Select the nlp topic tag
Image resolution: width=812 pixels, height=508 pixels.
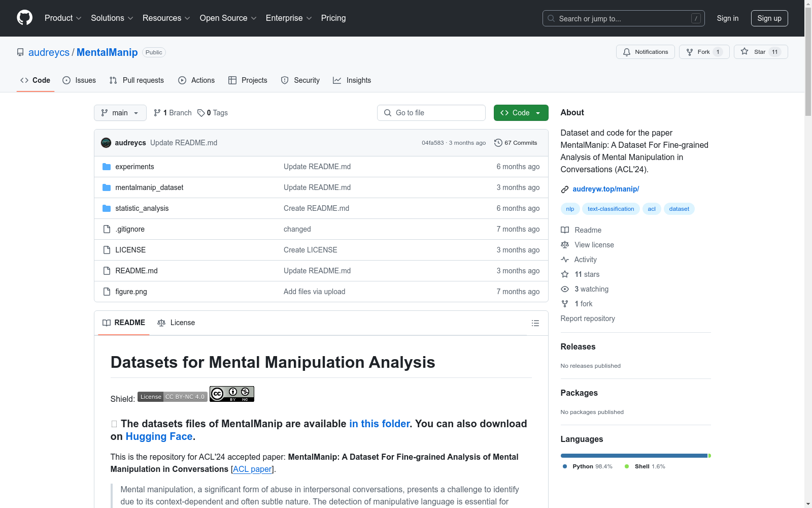(x=570, y=209)
